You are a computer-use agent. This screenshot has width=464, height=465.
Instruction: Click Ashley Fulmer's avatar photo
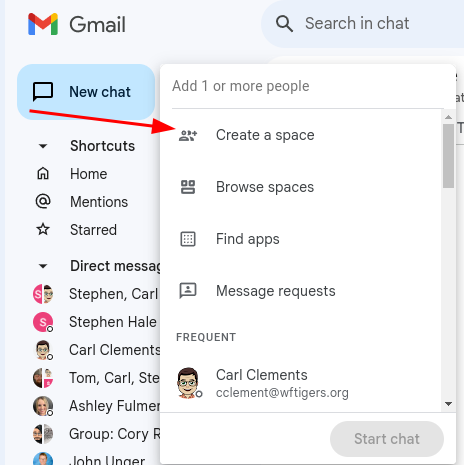pos(43,406)
